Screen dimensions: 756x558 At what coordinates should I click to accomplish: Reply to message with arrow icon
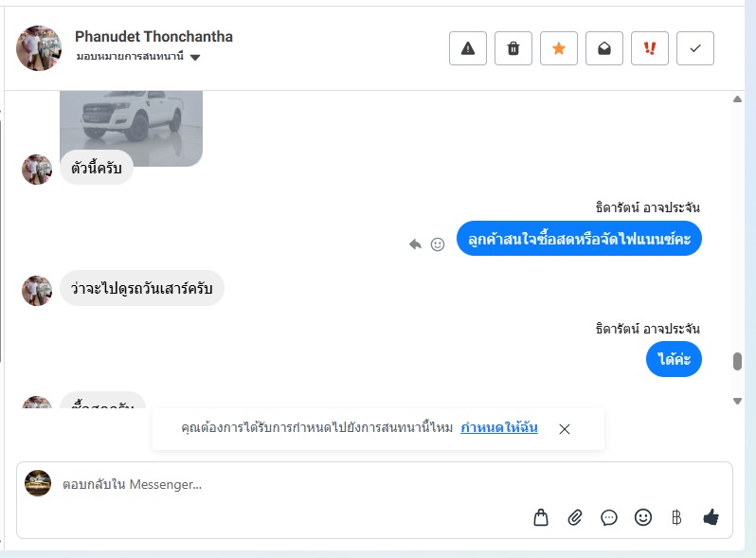[415, 244]
